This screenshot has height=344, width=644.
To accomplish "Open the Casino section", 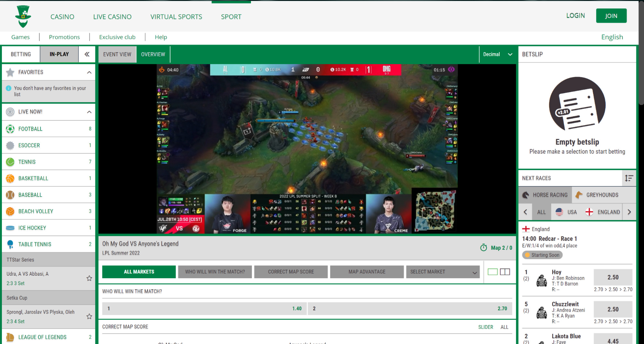I will click(x=62, y=16).
